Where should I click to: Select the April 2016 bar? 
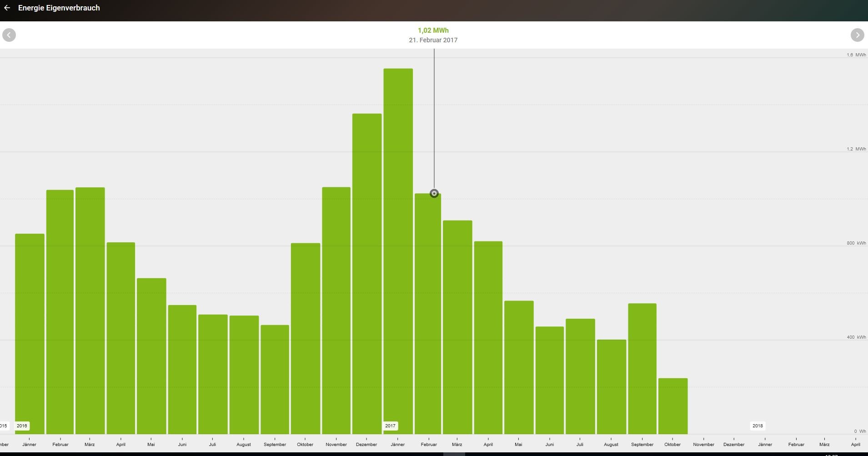[121, 338]
